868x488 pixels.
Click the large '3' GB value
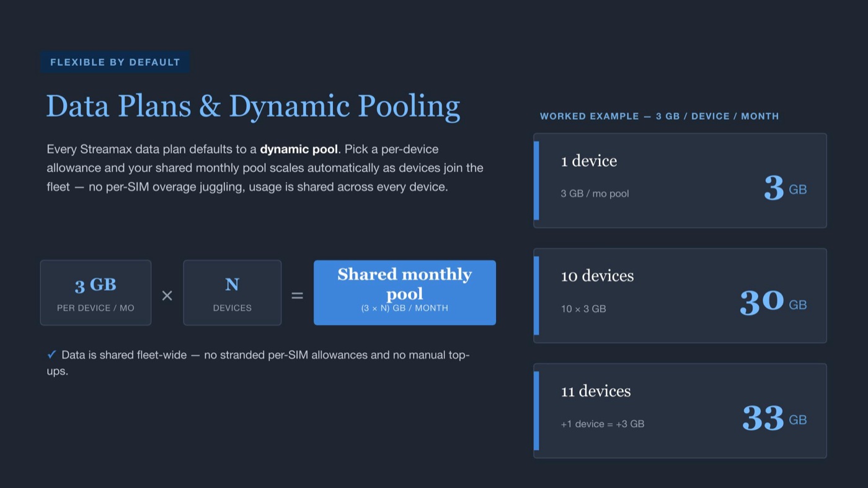[x=774, y=189]
